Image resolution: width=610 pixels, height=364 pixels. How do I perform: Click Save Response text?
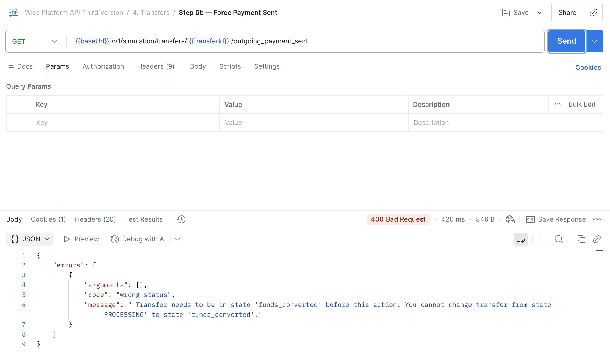click(x=562, y=219)
